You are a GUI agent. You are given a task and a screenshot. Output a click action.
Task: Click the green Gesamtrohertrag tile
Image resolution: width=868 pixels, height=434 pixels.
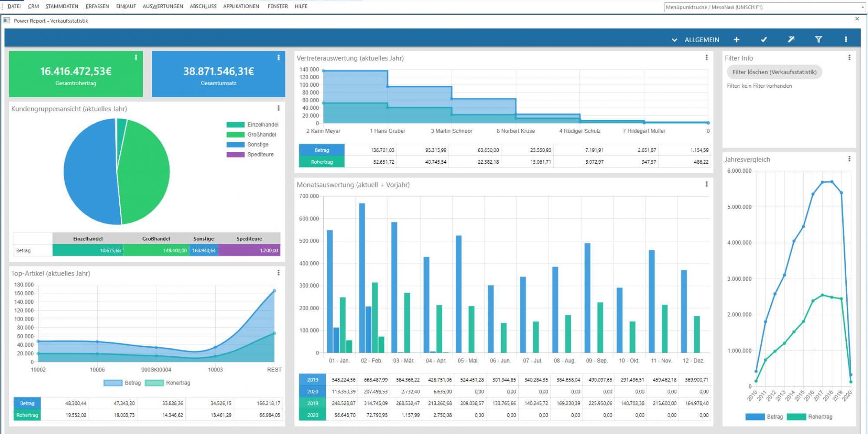click(x=76, y=74)
